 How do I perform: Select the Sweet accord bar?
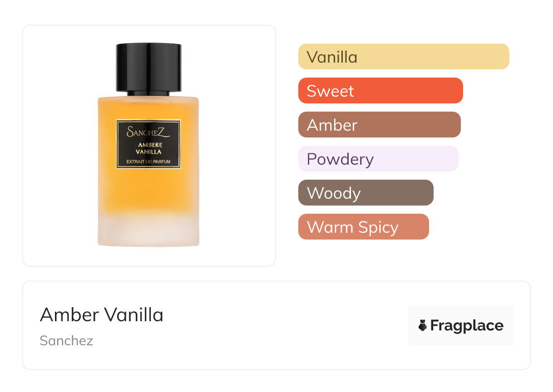pyautogui.click(x=380, y=91)
